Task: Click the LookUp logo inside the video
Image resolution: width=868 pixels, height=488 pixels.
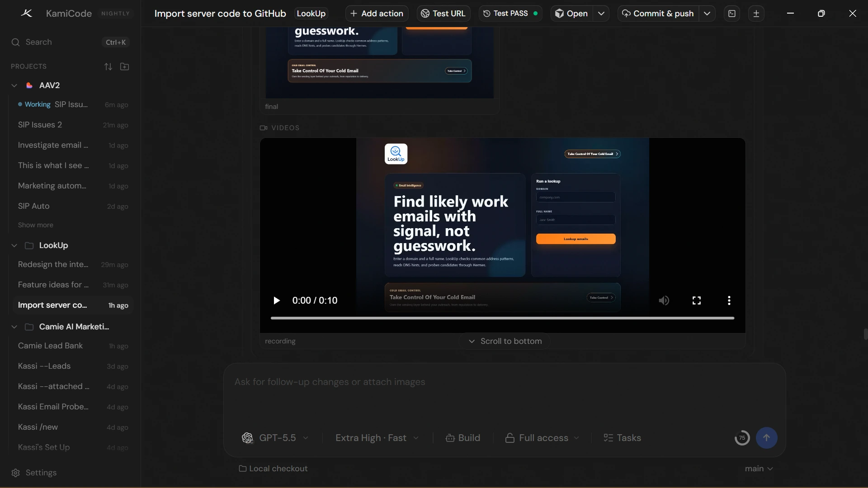Action: (x=396, y=154)
